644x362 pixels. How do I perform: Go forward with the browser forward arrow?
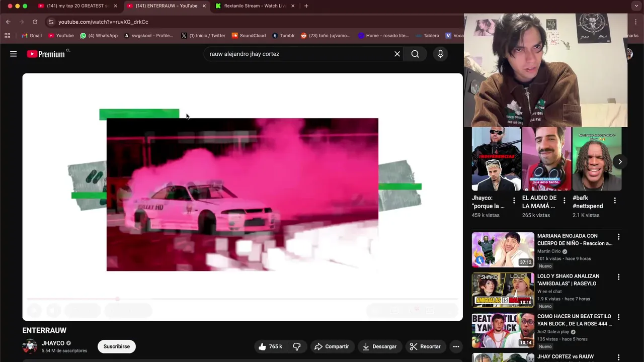[x=21, y=22]
